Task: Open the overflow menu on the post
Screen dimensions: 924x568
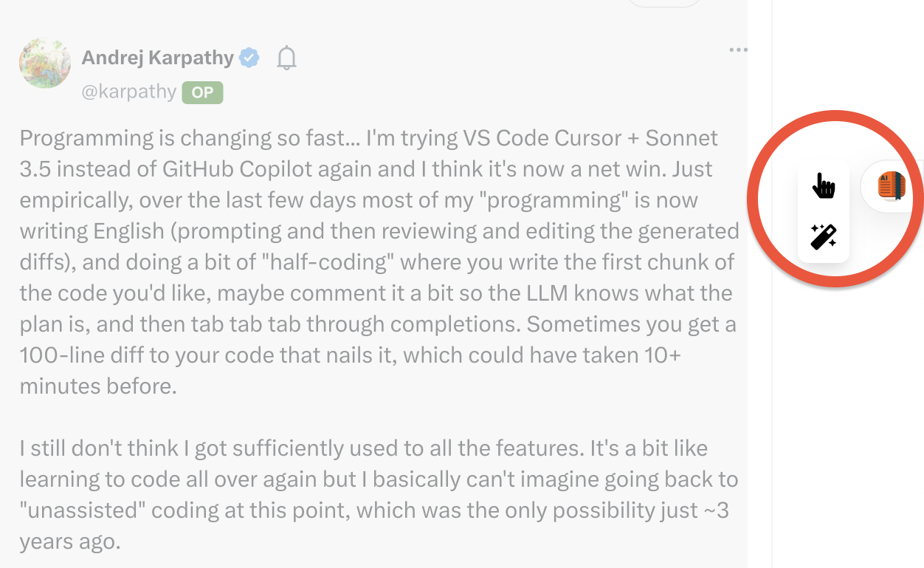Action: point(738,49)
